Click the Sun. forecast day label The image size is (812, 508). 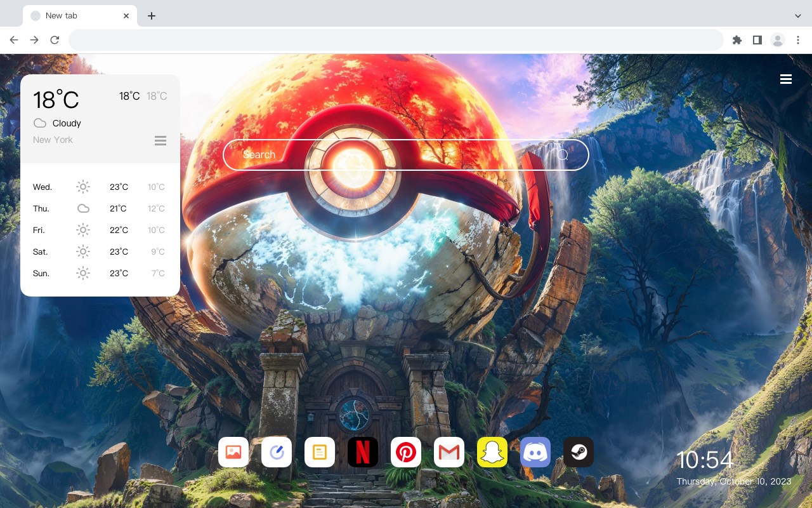41,273
